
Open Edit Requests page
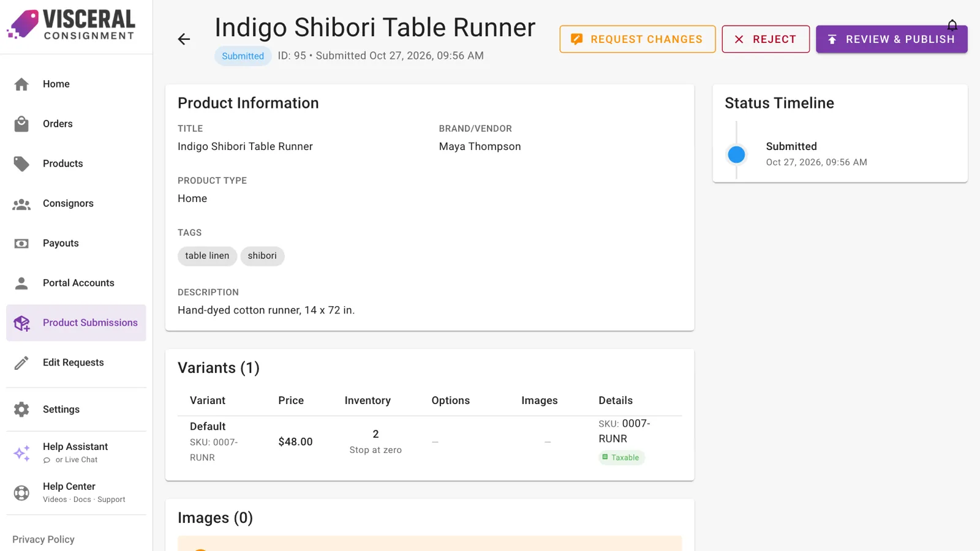click(x=76, y=362)
